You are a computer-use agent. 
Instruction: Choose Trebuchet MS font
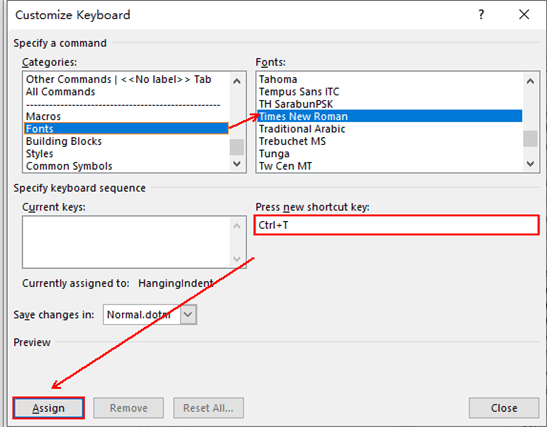click(292, 141)
